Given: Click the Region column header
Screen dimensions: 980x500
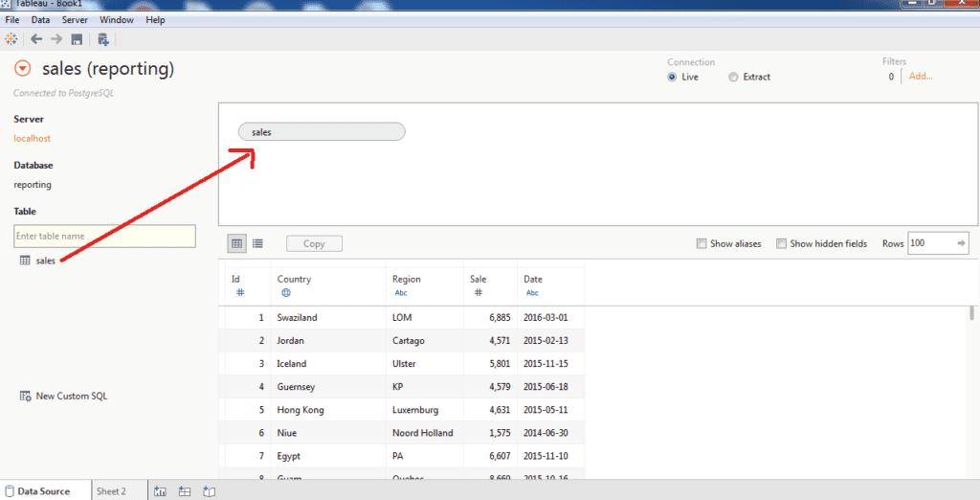Looking at the screenshot, I should click(424, 285).
